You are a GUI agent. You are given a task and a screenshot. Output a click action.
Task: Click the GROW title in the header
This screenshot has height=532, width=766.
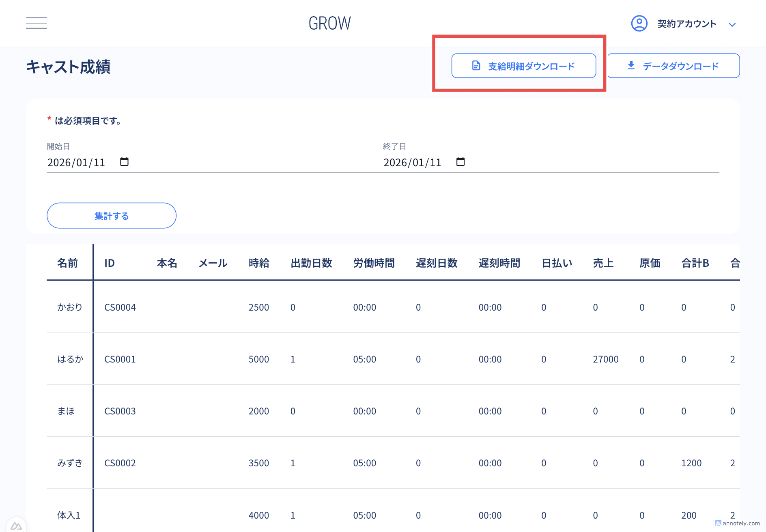[x=329, y=23]
